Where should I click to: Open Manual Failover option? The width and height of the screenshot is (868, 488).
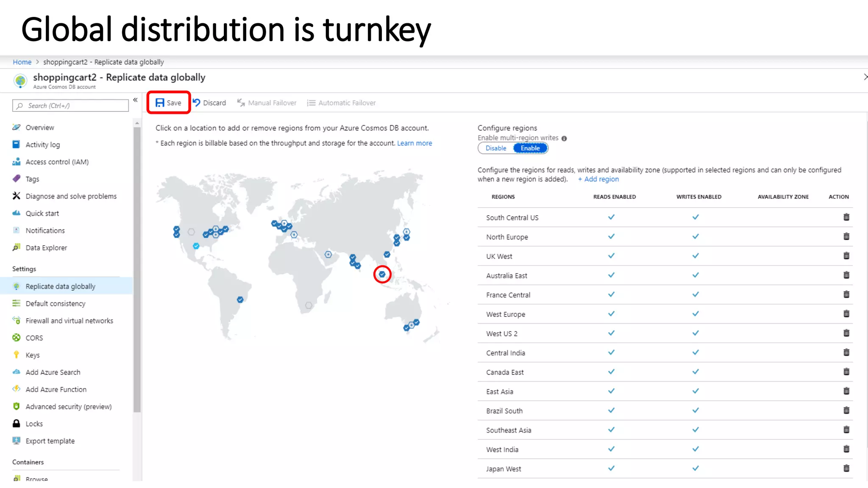267,103
